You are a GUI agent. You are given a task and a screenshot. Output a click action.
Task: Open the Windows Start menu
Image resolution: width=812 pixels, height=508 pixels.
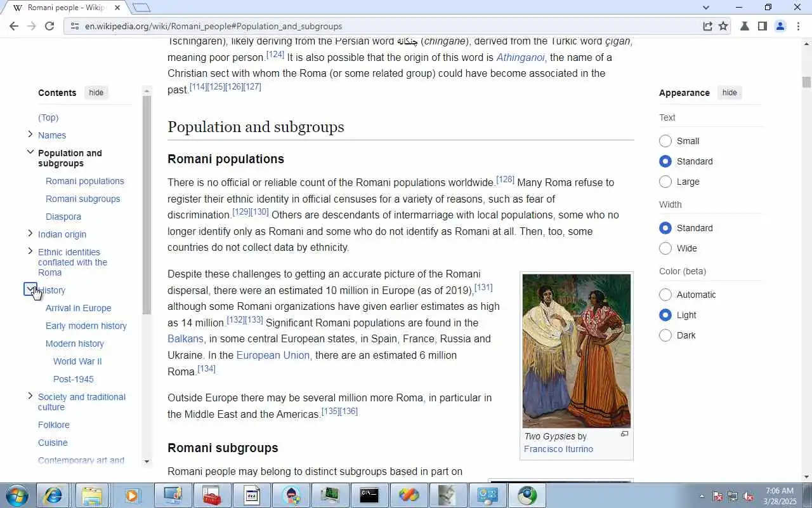point(16,495)
